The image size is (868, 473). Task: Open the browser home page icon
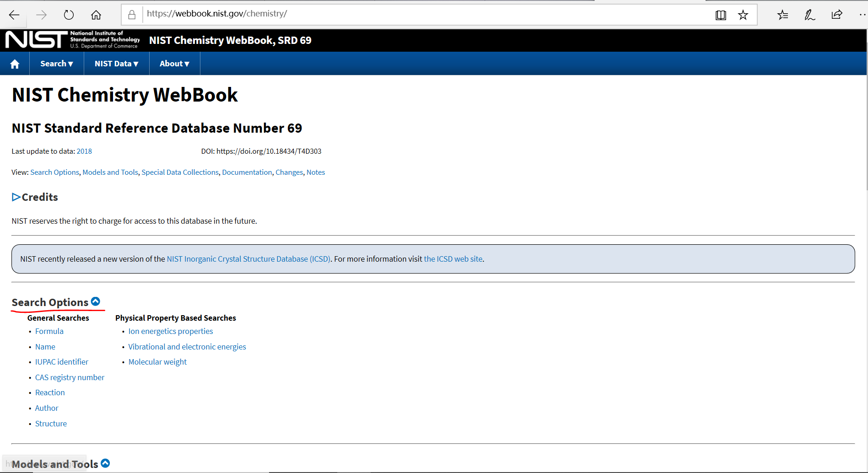tap(96, 15)
